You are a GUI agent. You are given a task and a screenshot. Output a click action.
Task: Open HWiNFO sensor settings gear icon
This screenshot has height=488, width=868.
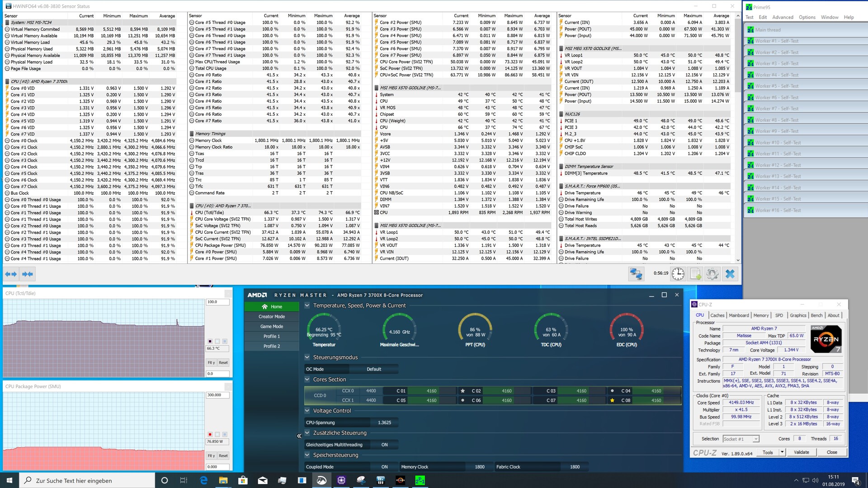pos(712,274)
